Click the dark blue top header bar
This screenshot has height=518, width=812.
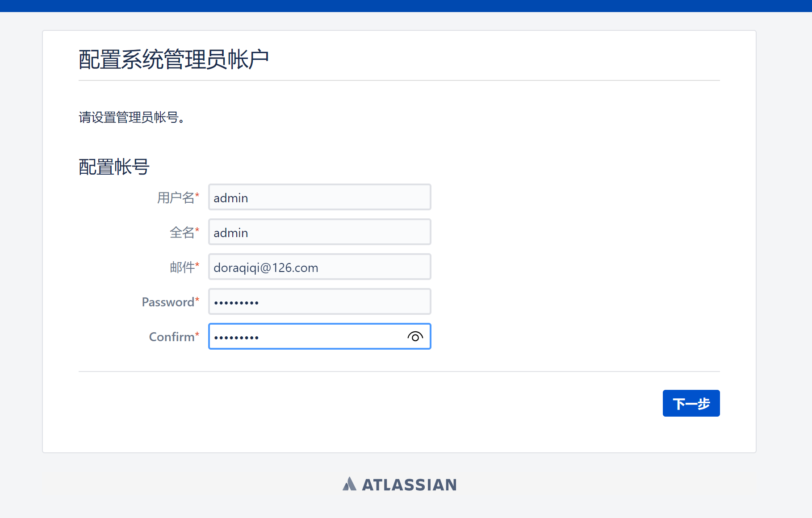(x=406, y=6)
